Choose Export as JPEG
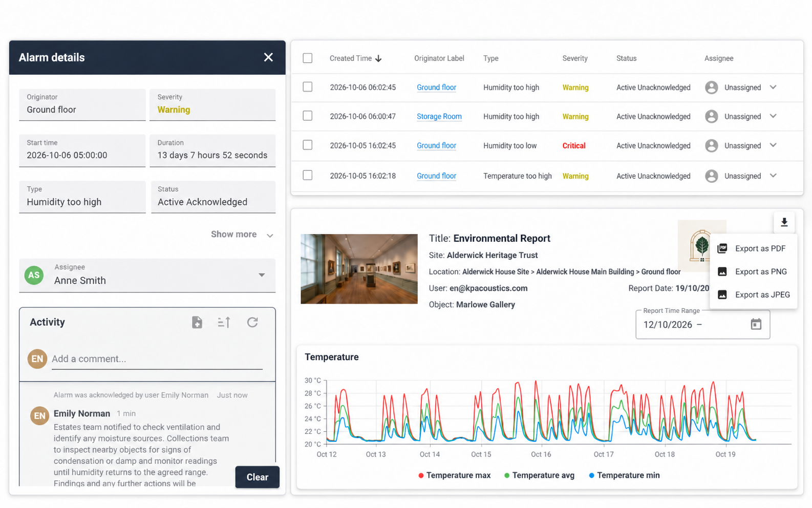Image resolution: width=812 pixels, height=508 pixels. click(754, 294)
